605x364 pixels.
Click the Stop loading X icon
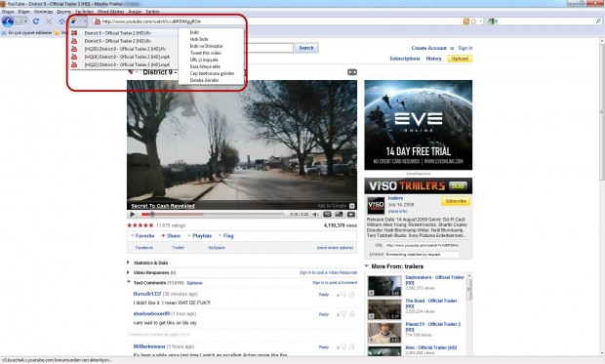49,21
